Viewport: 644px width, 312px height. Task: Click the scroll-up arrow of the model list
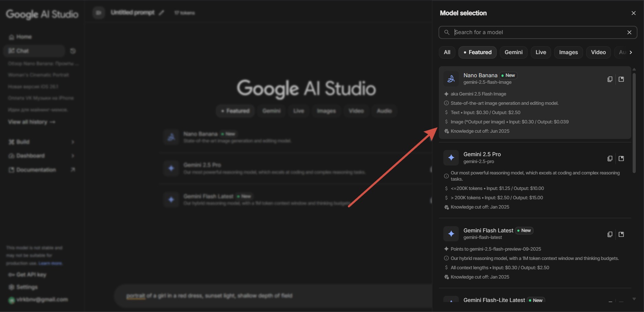click(x=634, y=69)
